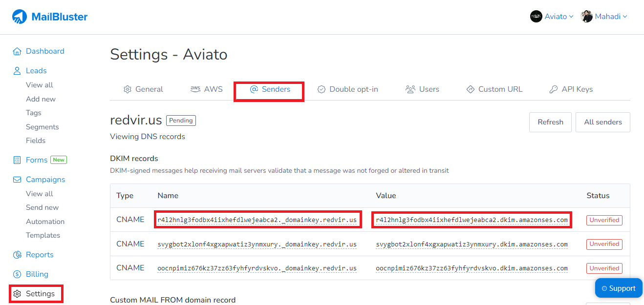The width and height of the screenshot is (644, 305).
Task: Click the All senders button
Action: pyautogui.click(x=602, y=122)
